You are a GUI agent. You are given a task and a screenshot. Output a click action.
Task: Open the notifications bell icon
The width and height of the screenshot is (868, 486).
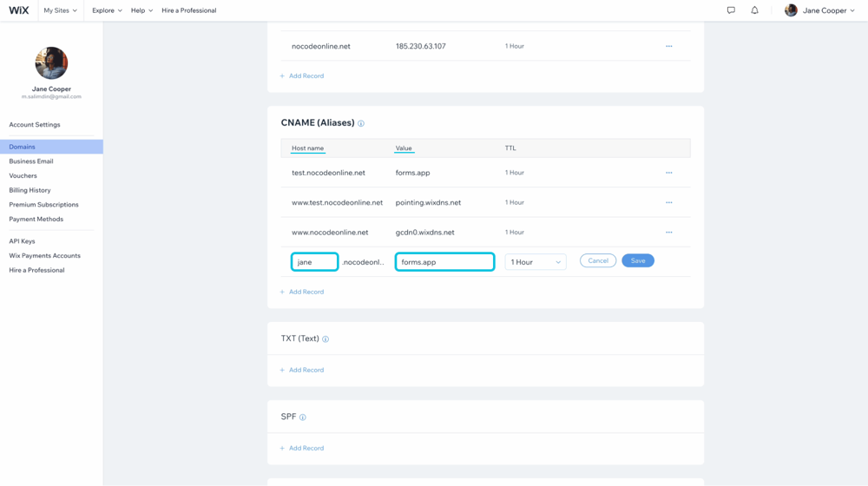coord(754,10)
